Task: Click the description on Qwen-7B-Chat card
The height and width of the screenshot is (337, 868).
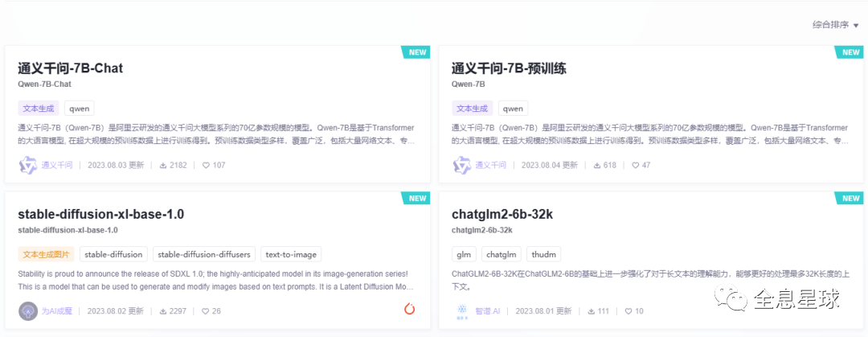Action: (x=216, y=134)
